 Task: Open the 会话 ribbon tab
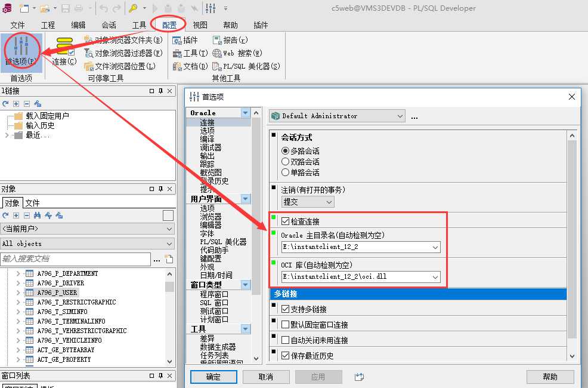click(109, 25)
